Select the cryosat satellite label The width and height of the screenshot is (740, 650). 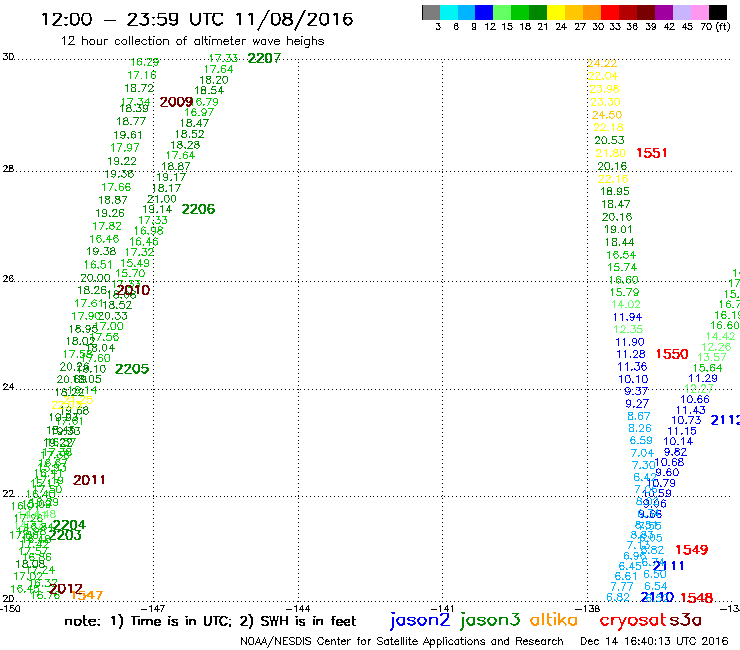tap(633, 620)
